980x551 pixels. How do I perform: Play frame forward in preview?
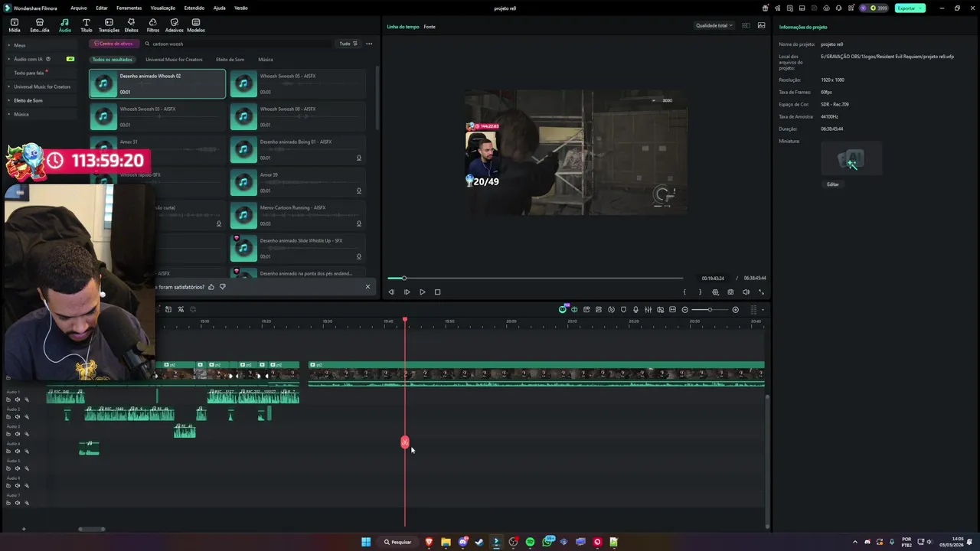(x=407, y=292)
